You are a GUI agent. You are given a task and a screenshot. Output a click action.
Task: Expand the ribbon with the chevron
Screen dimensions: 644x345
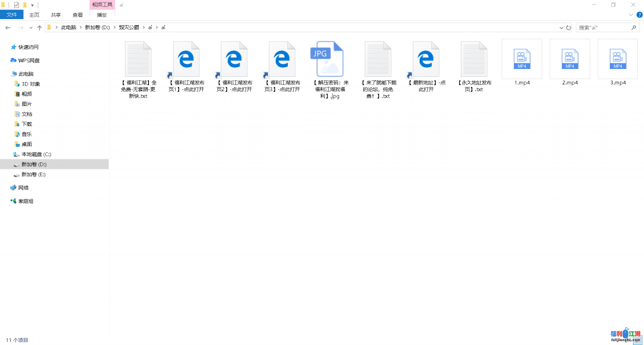pyautogui.click(x=631, y=15)
